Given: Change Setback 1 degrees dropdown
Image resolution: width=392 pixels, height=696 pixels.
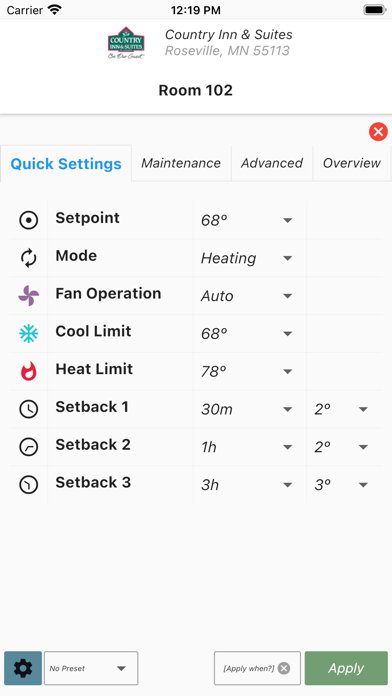Looking at the screenshot, I should [342, 409].
